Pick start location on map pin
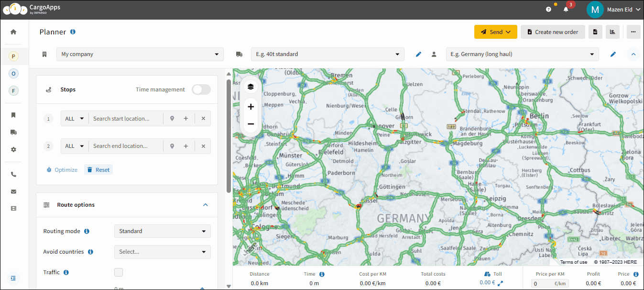Viewport: 644px width, 290px height. point(172,119)
